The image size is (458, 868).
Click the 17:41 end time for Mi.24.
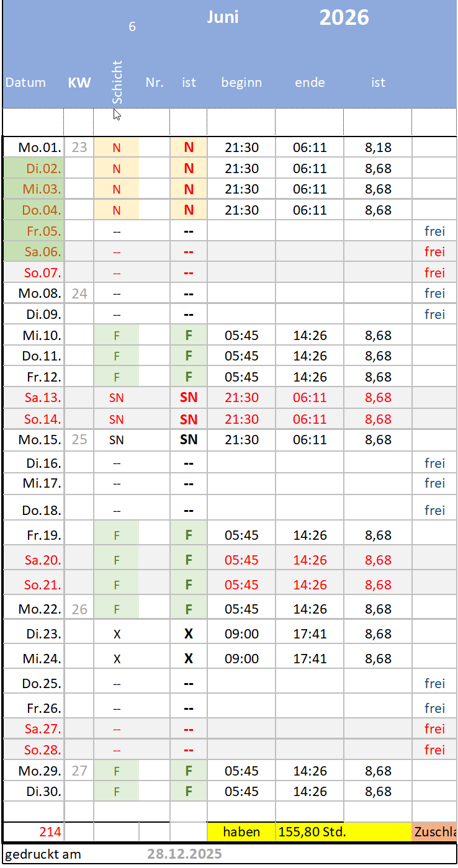(x=310, y=659)
